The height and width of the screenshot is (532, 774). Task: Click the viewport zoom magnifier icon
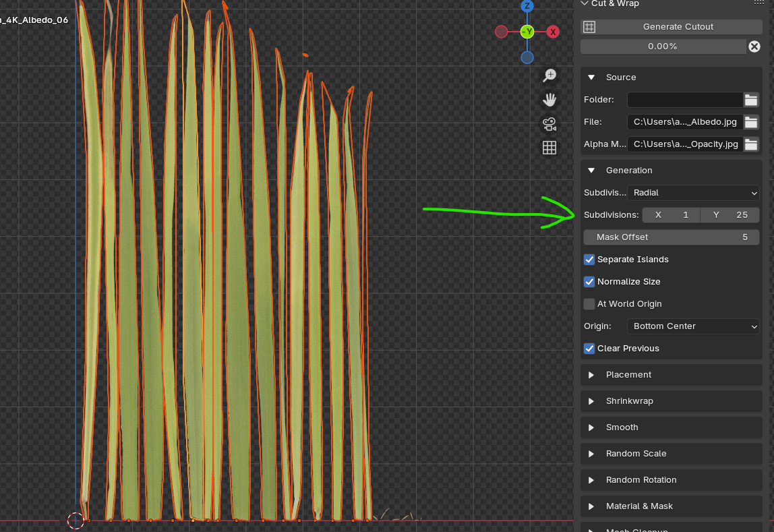(549, 76)
